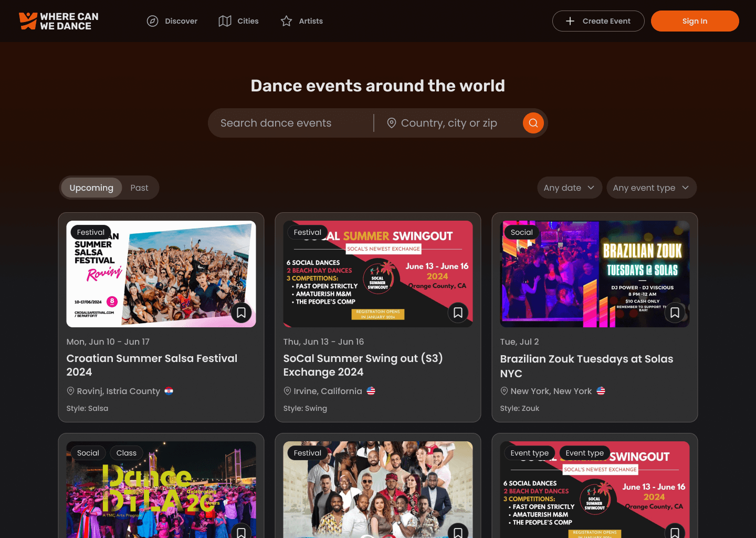Switch to the Upcoming events tab
Image resolution: width=756 pixels, height=538 pixels.
point(91,188)
